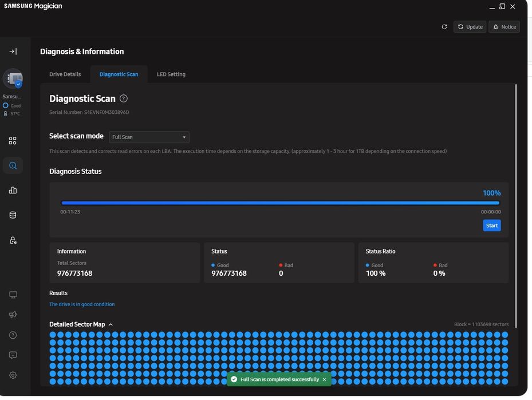Click the drive Good health status indicator
532x400 pixels.
[x=12, y=106]
